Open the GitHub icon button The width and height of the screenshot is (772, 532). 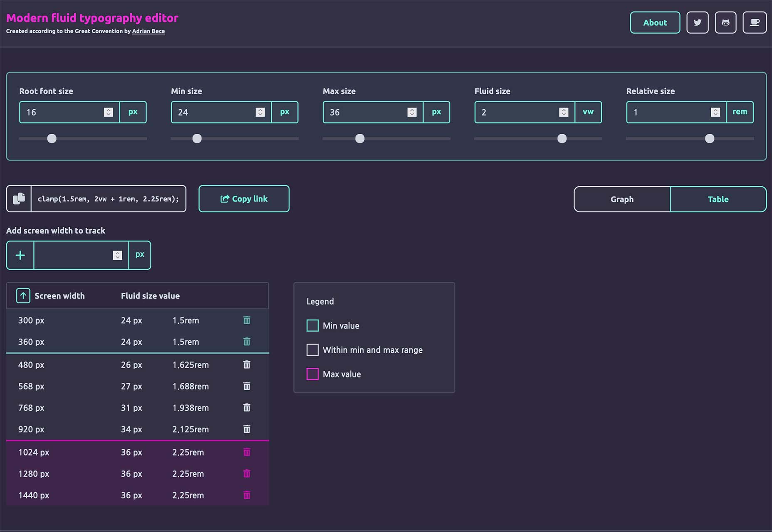pyautogui.click(x=725, y=22)
